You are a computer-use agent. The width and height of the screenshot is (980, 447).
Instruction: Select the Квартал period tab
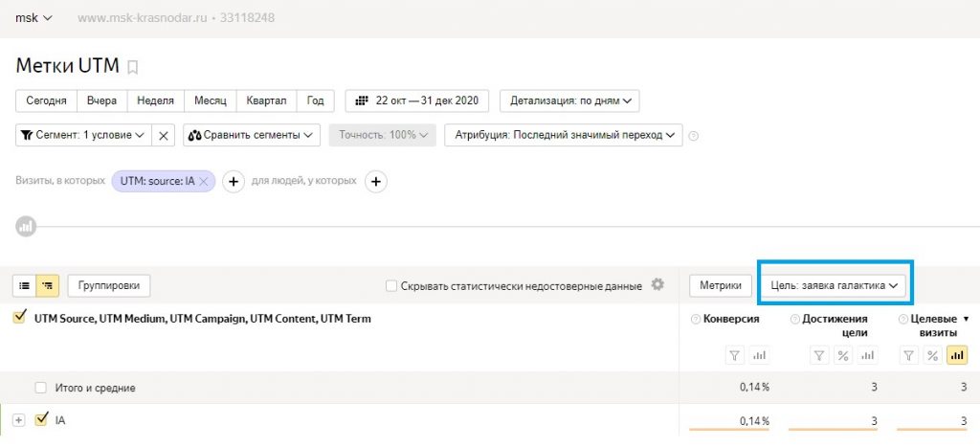pyautogui.click(x=266, y=101)
